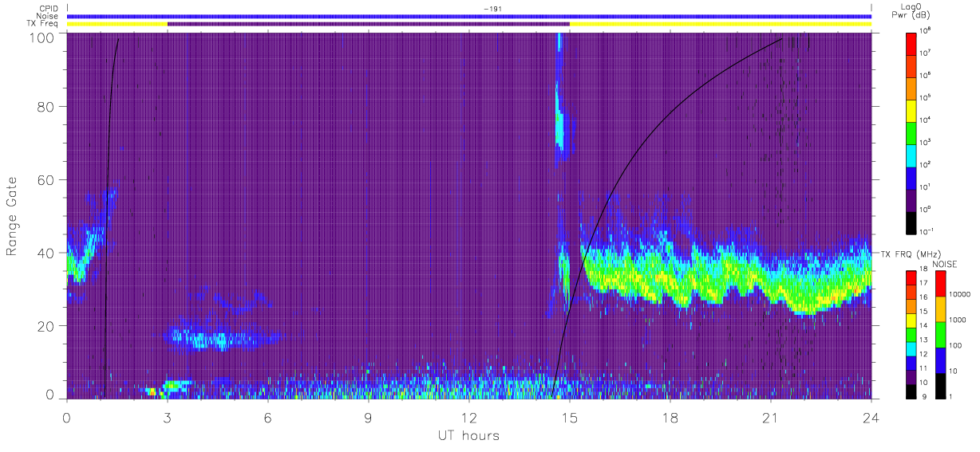Click the red top segment of the Lag0 Pwr colorbar
Viewport: 980px width, 452px height.
point(912,43)
